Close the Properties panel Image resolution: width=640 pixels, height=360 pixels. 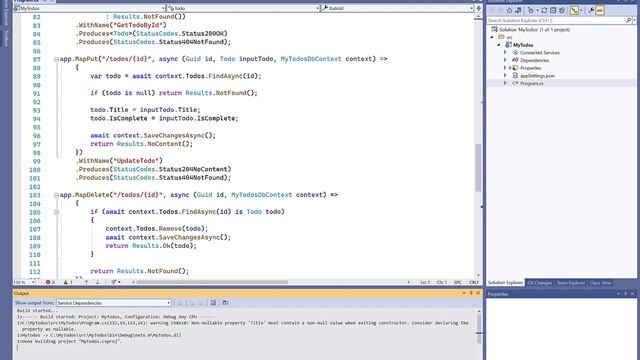pos(633,294)
